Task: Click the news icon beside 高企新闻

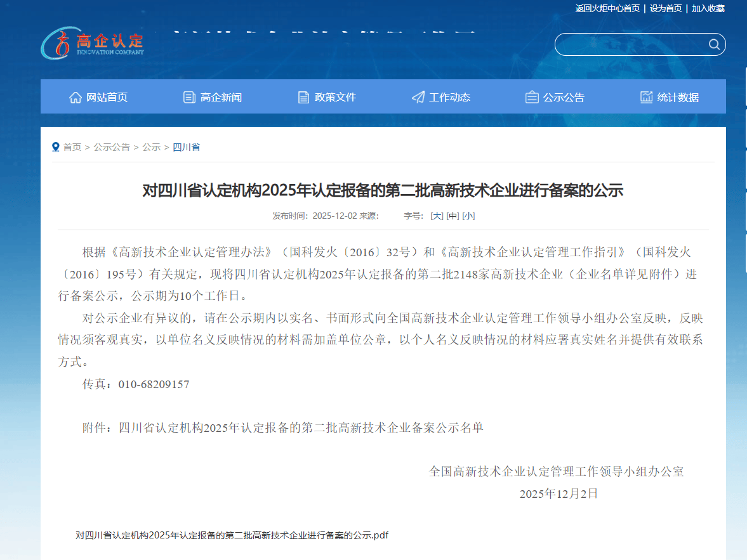Action: pos(188,96)
